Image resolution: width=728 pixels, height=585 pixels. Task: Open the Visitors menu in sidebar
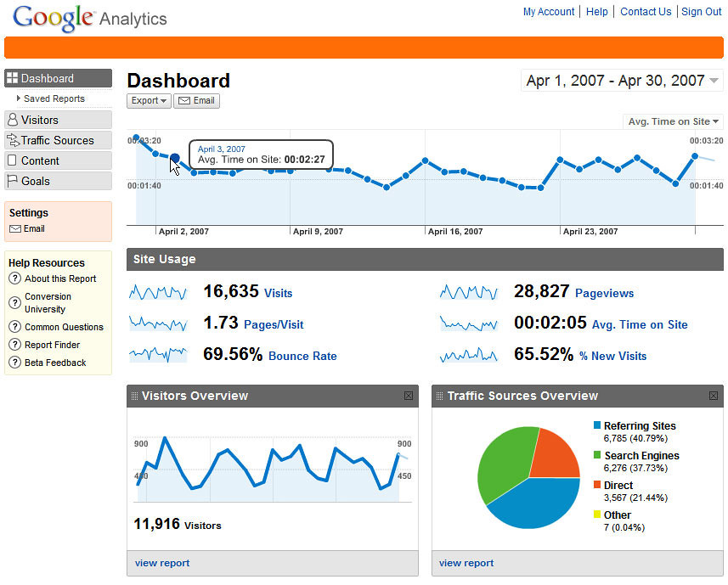point(58,120)
